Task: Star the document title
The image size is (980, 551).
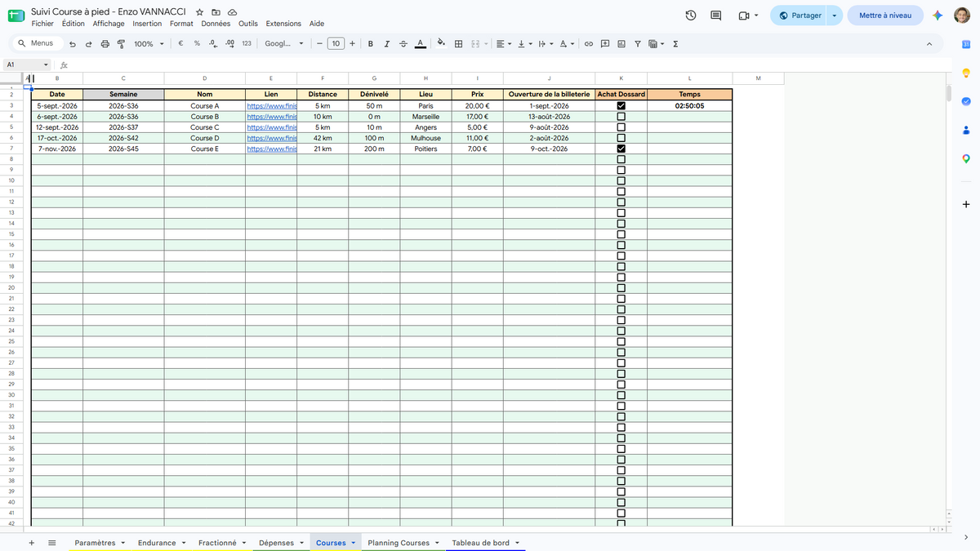Action: pyautogui.click(x=200, y=12)
